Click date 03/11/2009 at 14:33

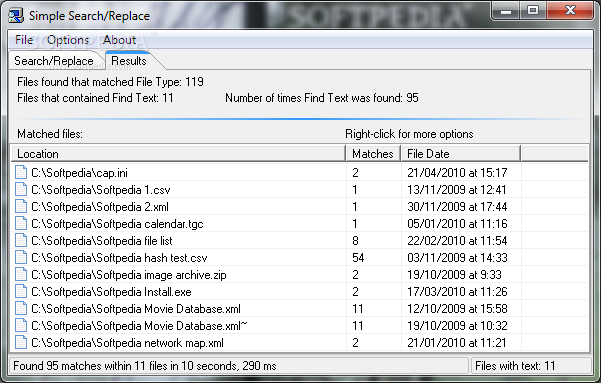[x=457, y=257]
